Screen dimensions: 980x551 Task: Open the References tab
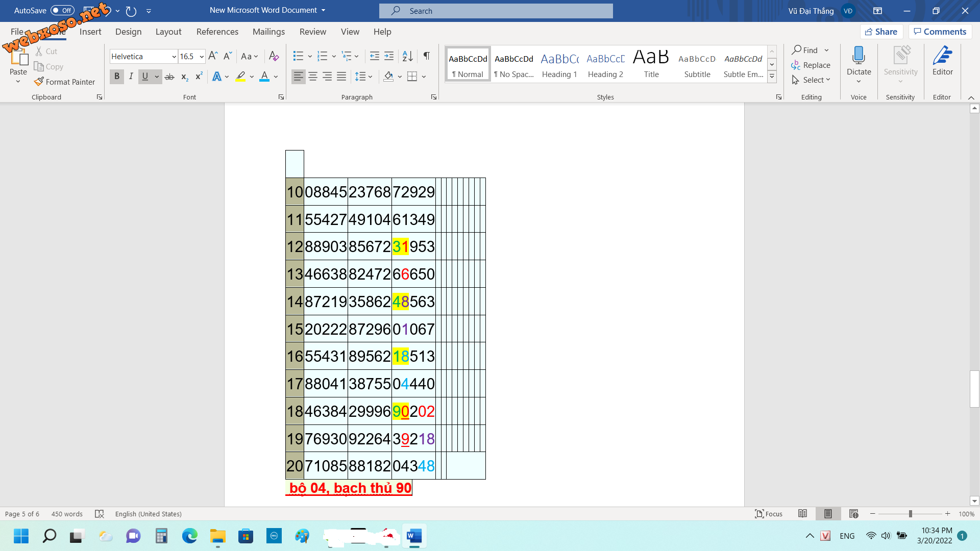click(x=217, y=32)
